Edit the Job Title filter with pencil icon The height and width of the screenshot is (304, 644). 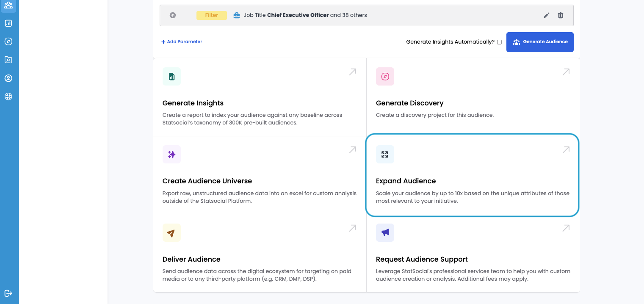pos(547,15)
